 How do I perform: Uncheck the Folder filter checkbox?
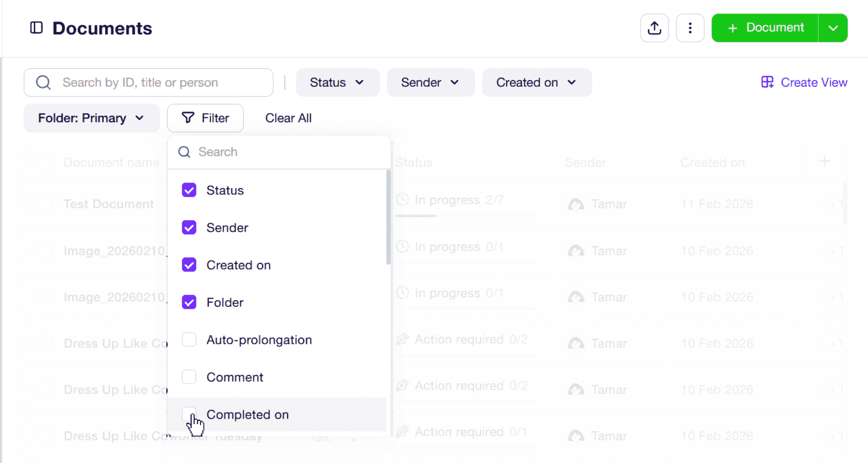(x=189, y=302)
